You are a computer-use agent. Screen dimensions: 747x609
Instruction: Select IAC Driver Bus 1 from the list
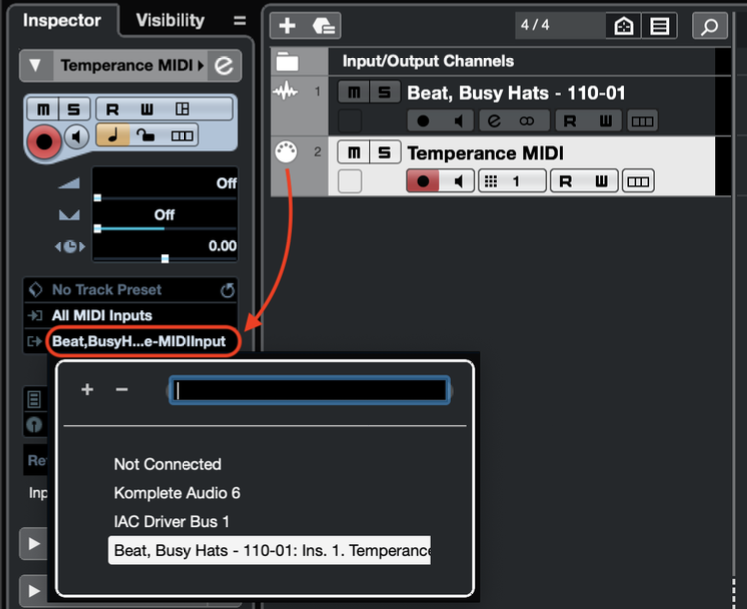click(x=171, y=521)
